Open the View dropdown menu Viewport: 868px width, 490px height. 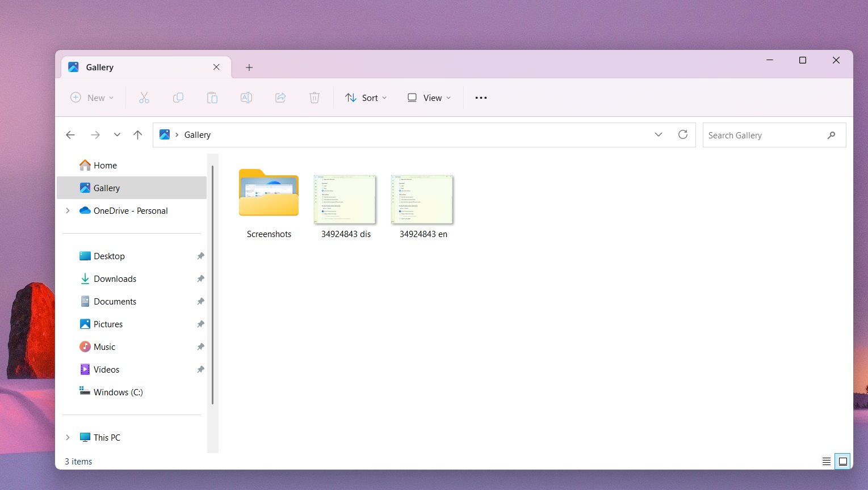tap(429, 98)
